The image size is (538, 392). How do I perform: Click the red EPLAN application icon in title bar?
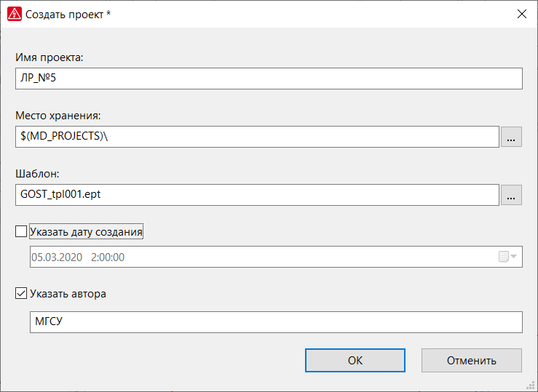tap(15, 14)
